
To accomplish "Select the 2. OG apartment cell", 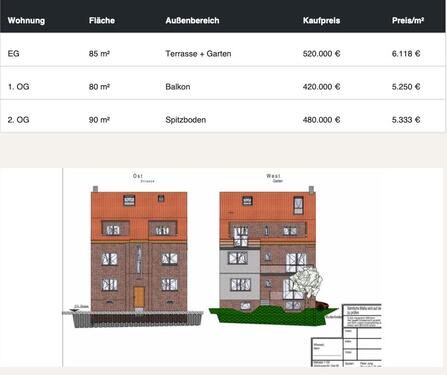I will coord(18,120).
